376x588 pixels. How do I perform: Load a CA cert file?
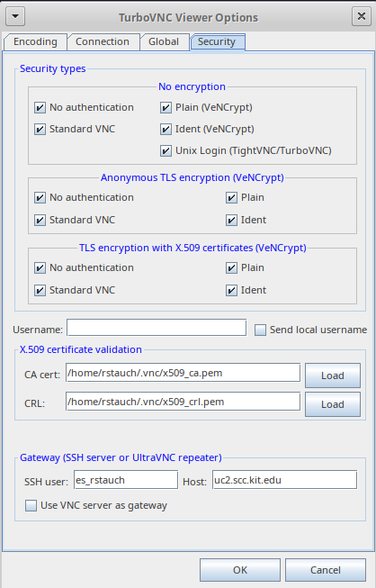point(333,375)
